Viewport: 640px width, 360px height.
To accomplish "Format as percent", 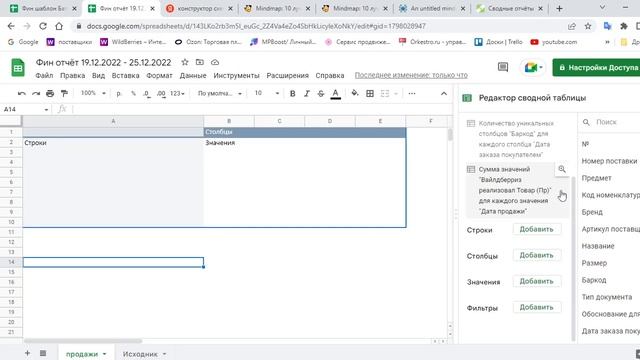I will tap(133, 93).
